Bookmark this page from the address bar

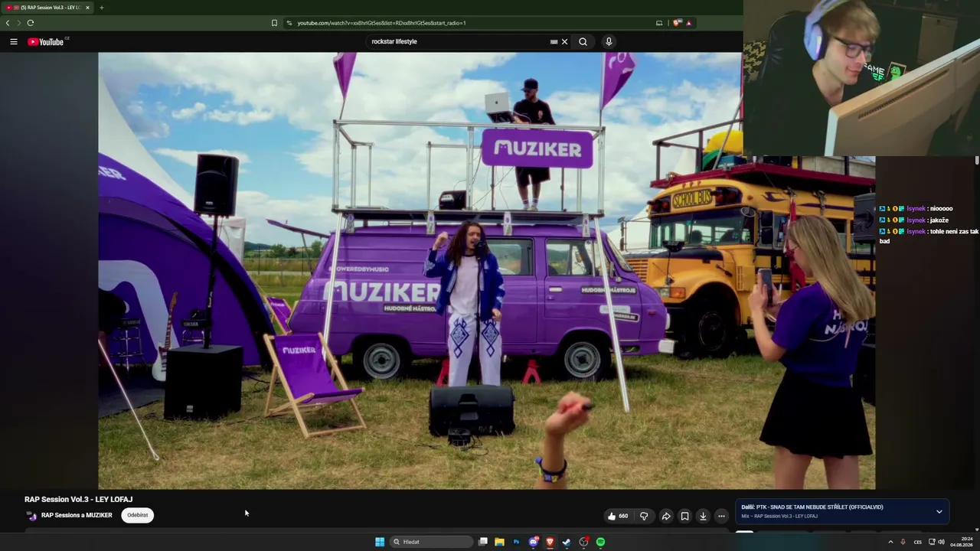click(274, 23)
